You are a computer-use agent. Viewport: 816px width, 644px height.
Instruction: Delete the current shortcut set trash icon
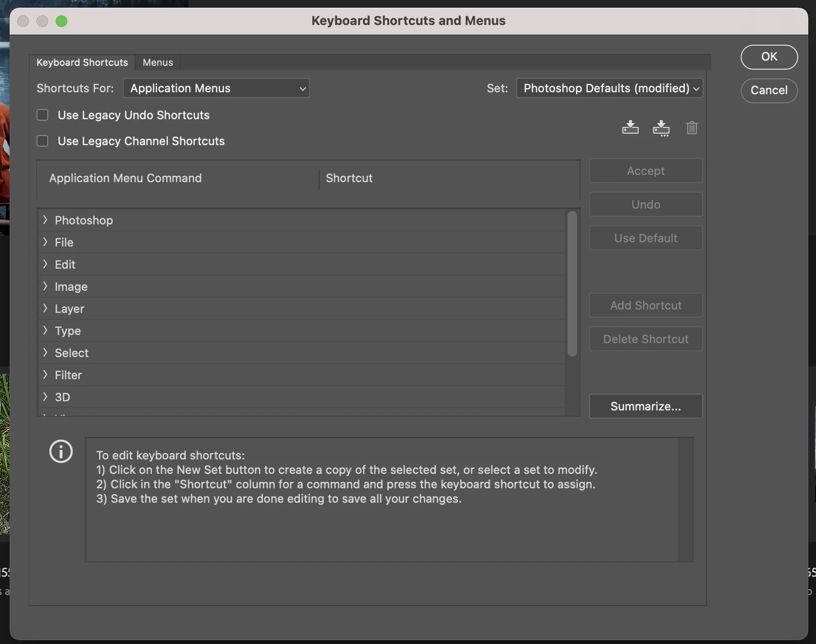[692, 127]
